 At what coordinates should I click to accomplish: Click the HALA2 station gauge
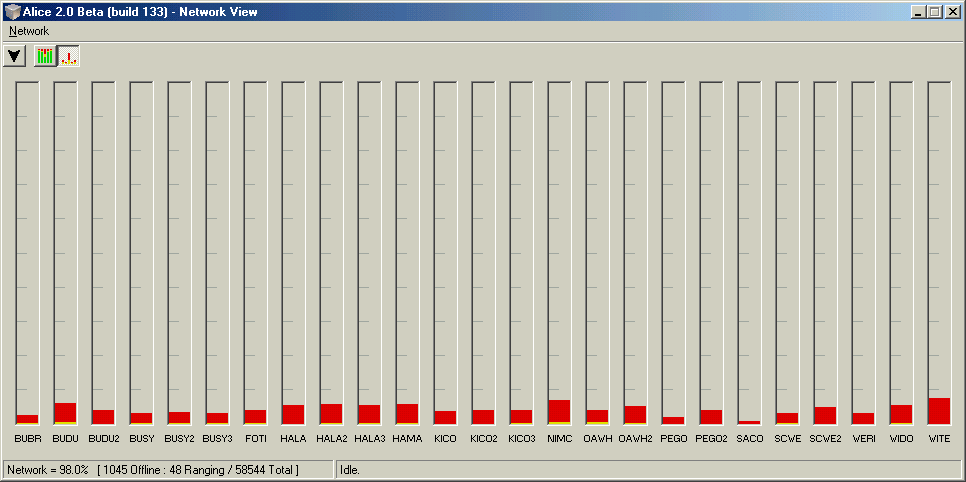tap(331, 250)
